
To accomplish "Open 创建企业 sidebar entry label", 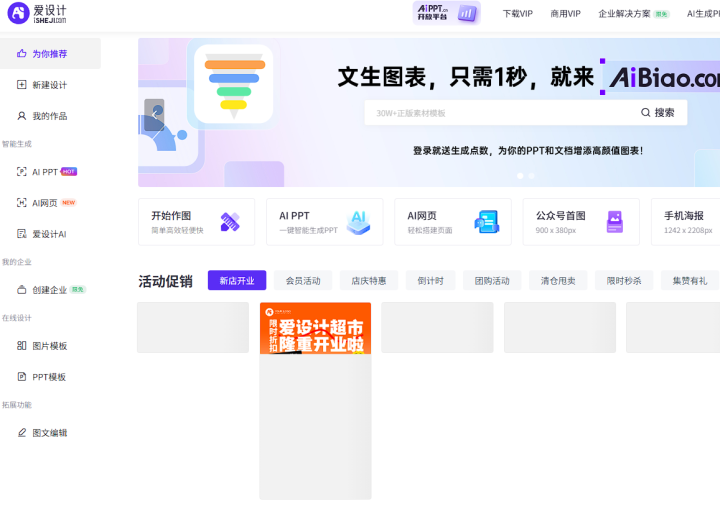I will [x=50, y=290].
